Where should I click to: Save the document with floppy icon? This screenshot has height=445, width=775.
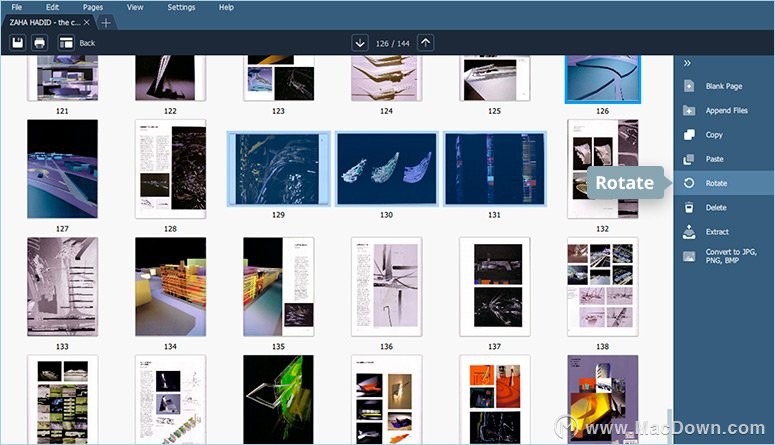coord(17,43)
